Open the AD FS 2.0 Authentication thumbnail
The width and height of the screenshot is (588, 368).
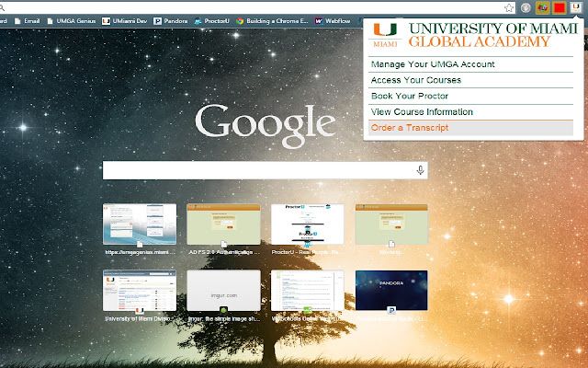(223, 224)
